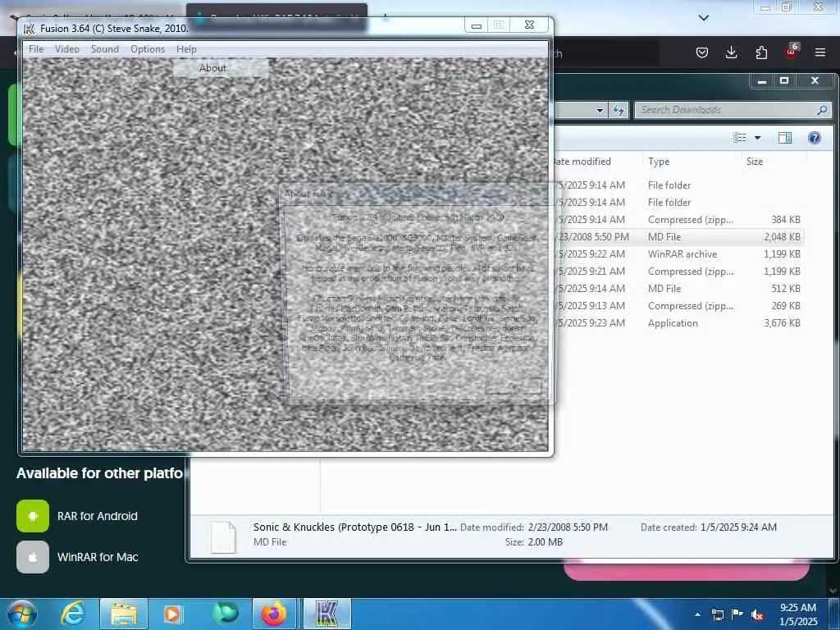Launch Internet Explorer from taskbar
Screen dimensions: 840x630
coord(73,614)
